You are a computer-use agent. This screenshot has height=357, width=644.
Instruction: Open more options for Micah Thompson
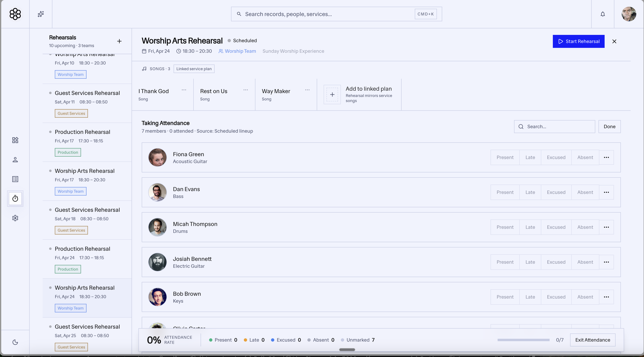click(x=606, y=227)
